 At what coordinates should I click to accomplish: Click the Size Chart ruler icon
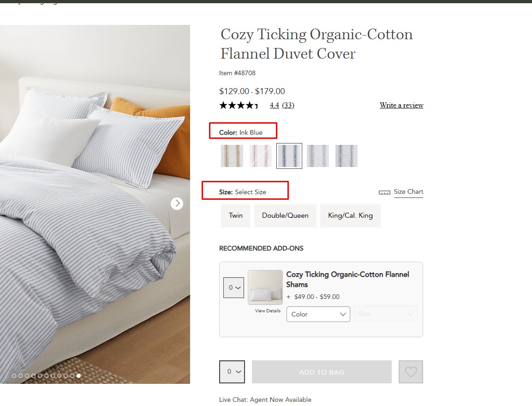pos(384,192)
